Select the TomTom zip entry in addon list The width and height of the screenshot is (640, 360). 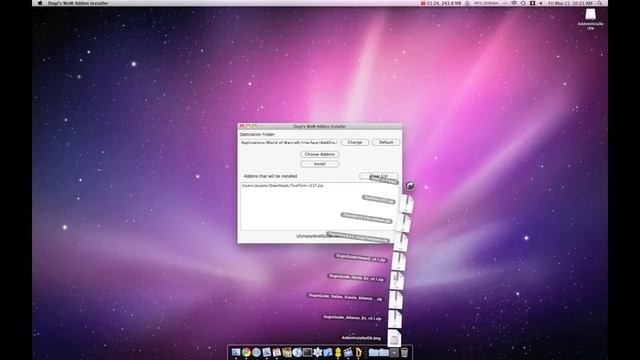click(282, 185)
